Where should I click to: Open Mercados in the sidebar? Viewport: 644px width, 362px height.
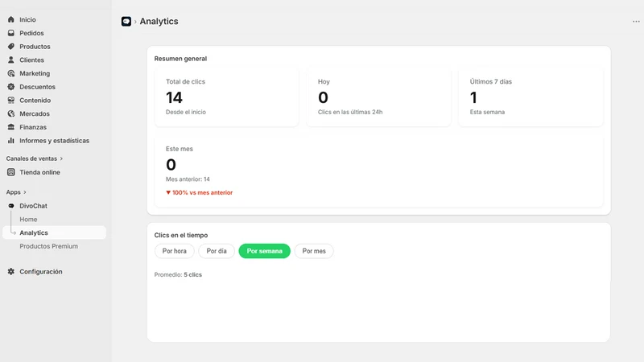(x=35, y=113)
